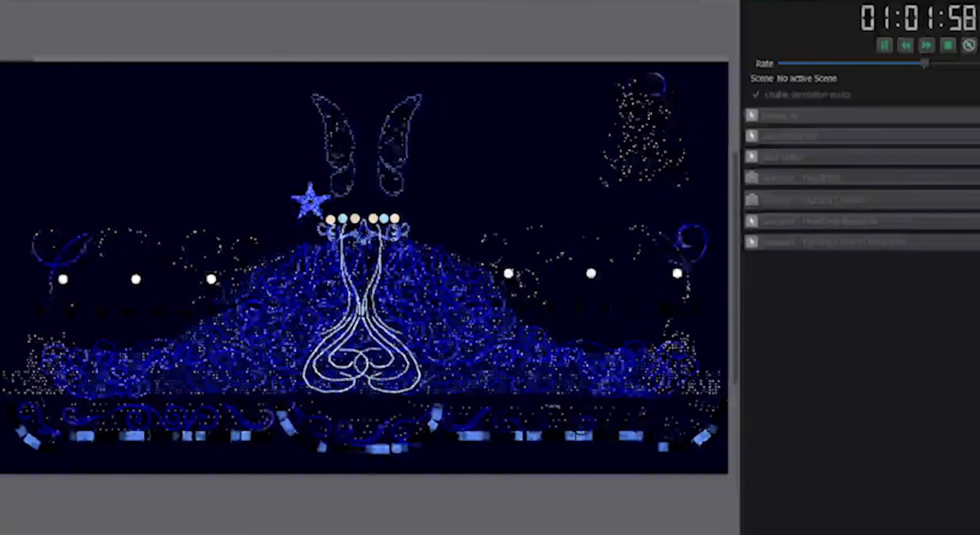Click the circular crossed-out icon beside stop
This screenshot has width=980, height=535.
click(x=969, y=46)
